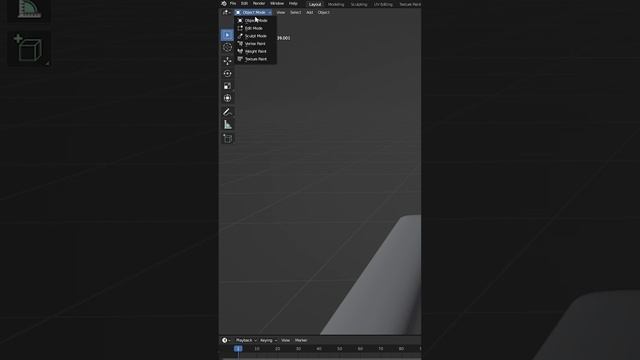Select the Transform tool
640x360 pixels.
[227, 98]
